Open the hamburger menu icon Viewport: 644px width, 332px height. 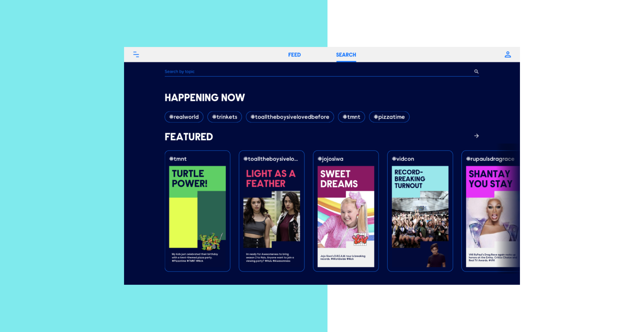(136, 55)
